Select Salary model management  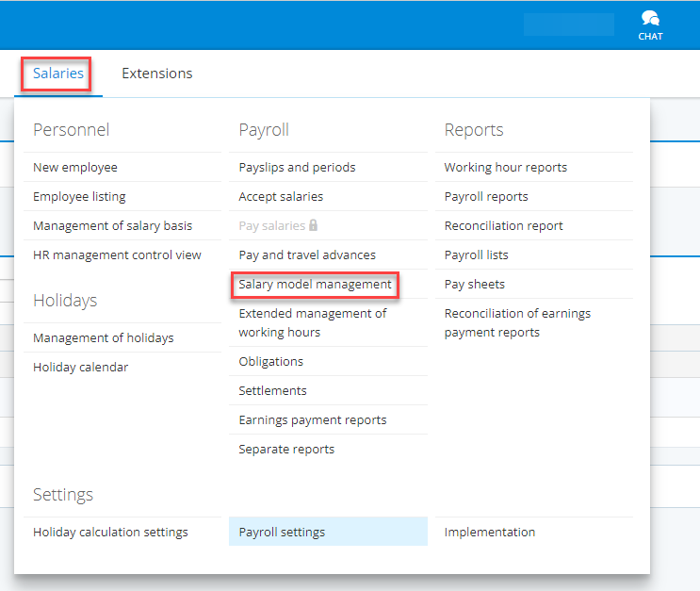(x=315, y=285)
